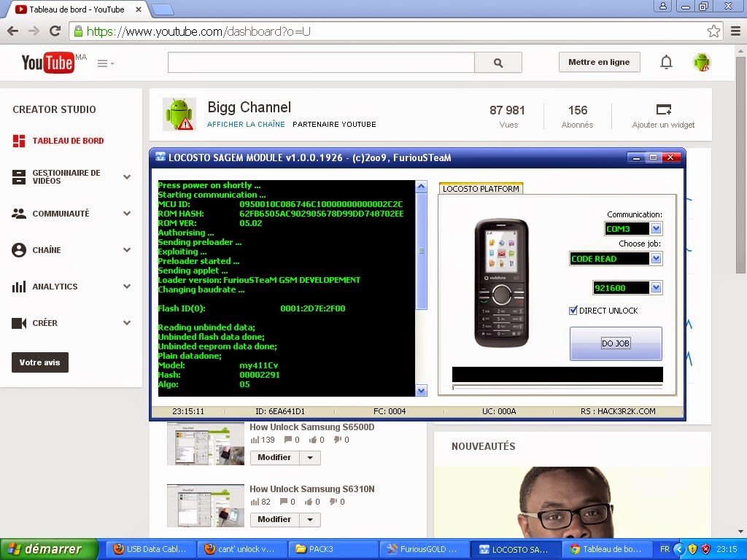Click the Locosto module title bar icon
This screenshot has width=747, height=560.
[160, 157]
